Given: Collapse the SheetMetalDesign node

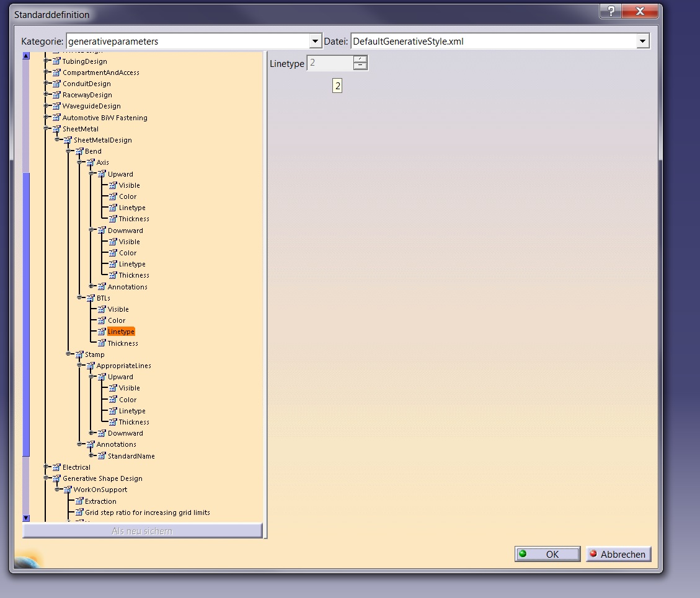Looking at the screenshot, I should click(x=57, y=139).
